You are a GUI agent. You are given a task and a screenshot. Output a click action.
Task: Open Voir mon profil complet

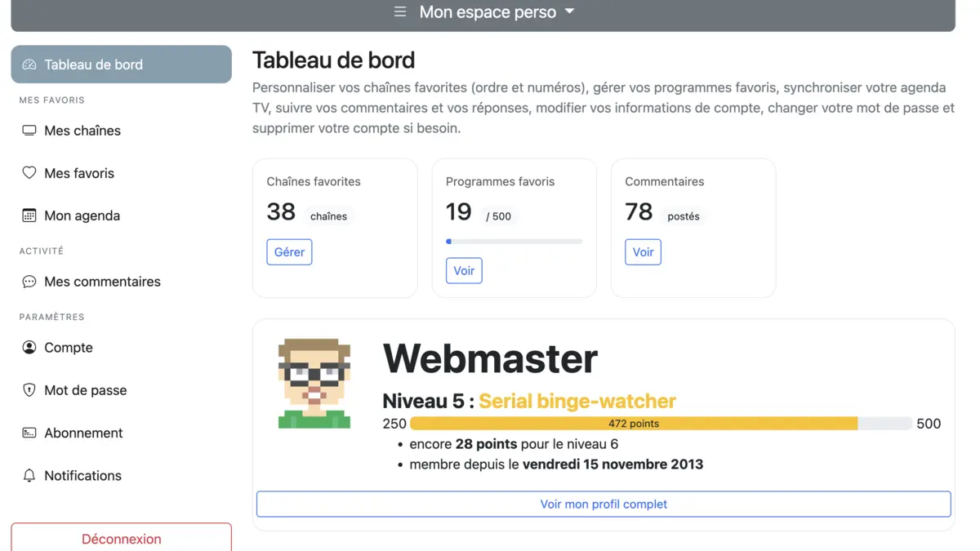click(604, 504)
